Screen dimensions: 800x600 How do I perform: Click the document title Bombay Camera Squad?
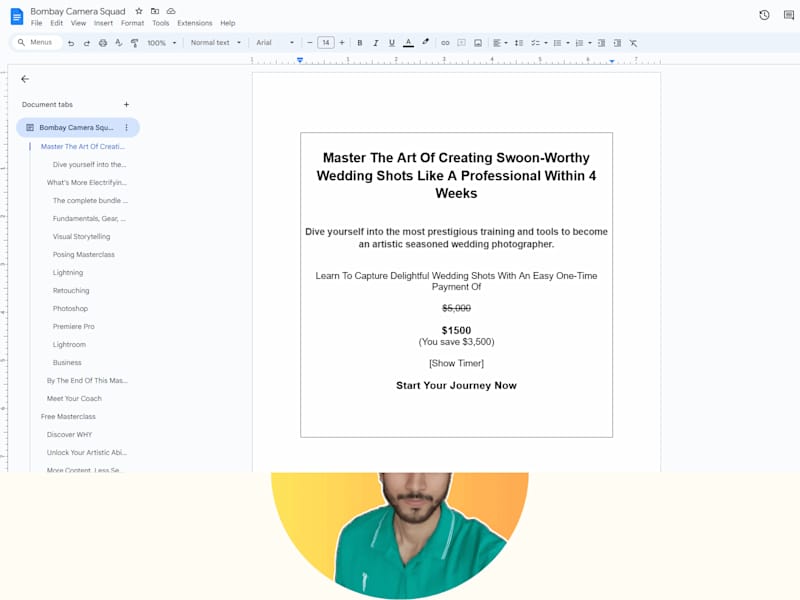coord(78,11)
